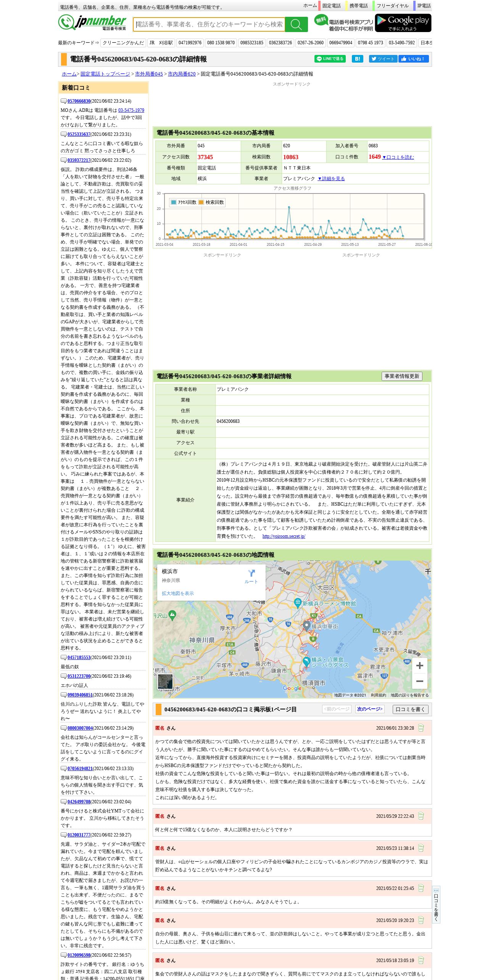Click trash icon on 2021/05/18 23:05:19 comment
Viewport: 490px width, 980px height.
pos(421,960)
